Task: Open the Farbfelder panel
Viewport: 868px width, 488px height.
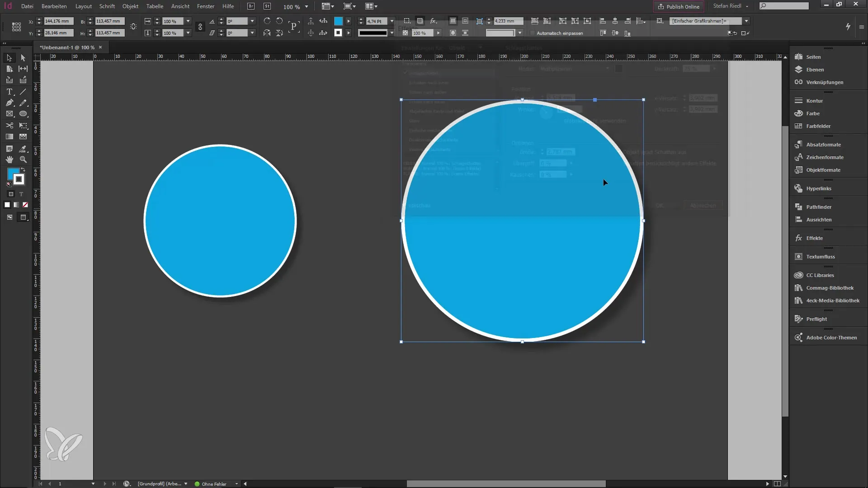Action: point(818,126)
